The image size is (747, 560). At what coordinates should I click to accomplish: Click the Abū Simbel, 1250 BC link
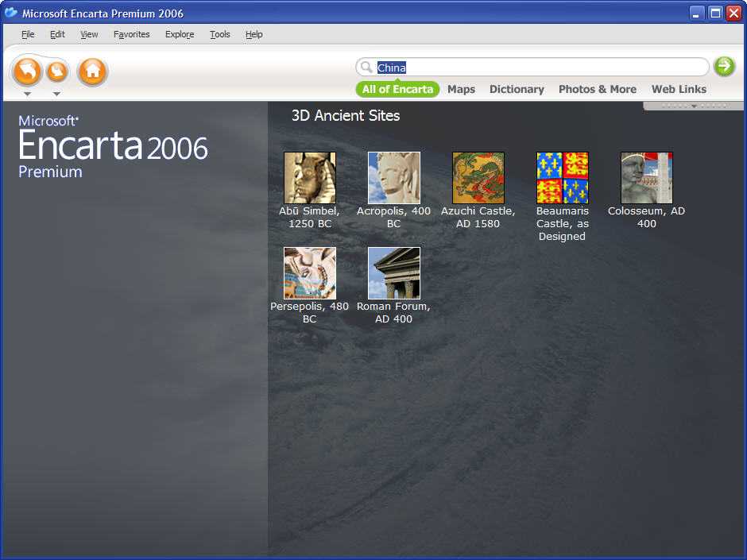tap(310, 217)
